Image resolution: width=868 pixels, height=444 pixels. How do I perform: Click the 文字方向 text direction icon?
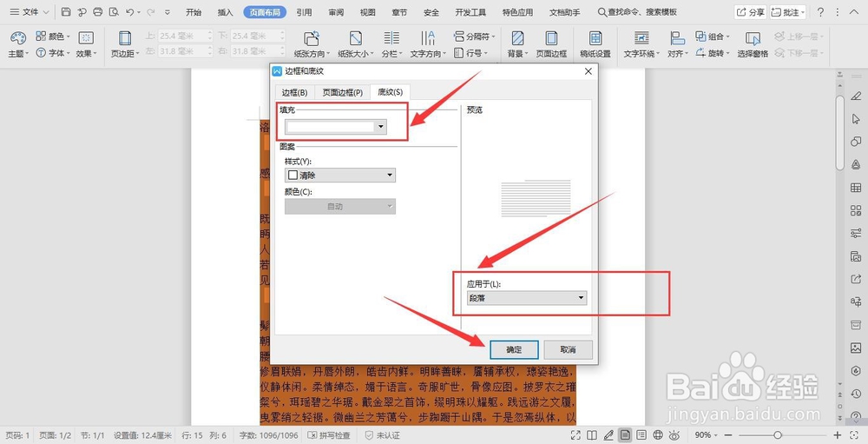427,37
